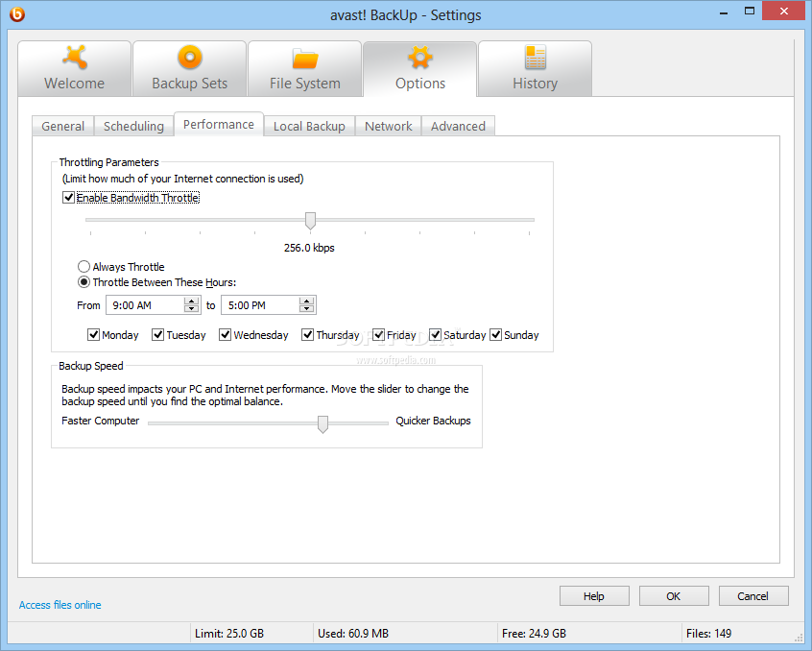Click the OK button
Image resolution: width=812 pixels, height=651 pixels.
coord(674,596)
